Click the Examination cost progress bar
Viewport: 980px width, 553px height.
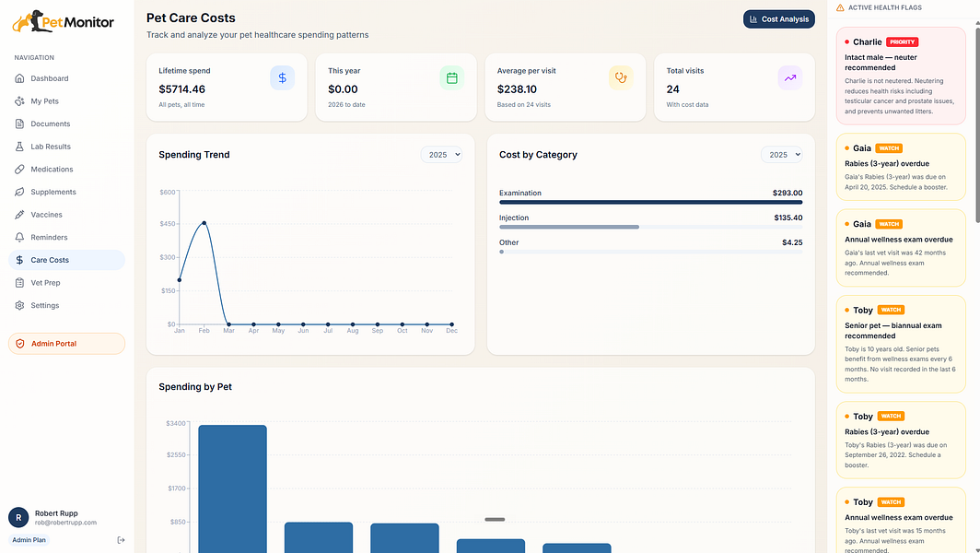[650, 202]
